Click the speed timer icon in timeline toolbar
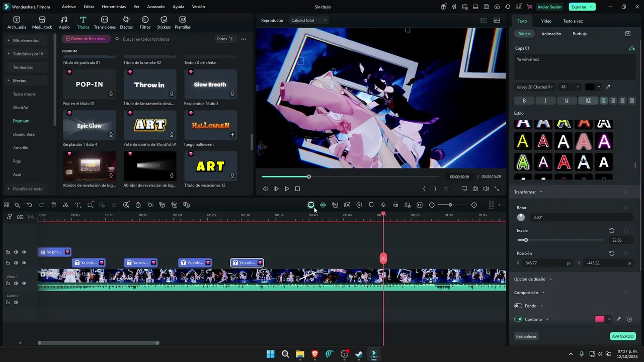This screenshot has width=644, height=362. 138,205
